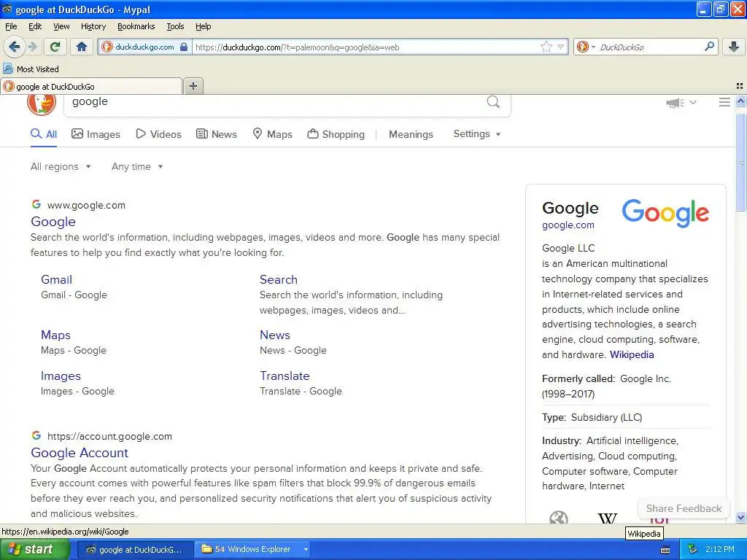This screenshot has height=560, width=747.
Task: Open search engine selector in search bar
Action: coord(586,47)
